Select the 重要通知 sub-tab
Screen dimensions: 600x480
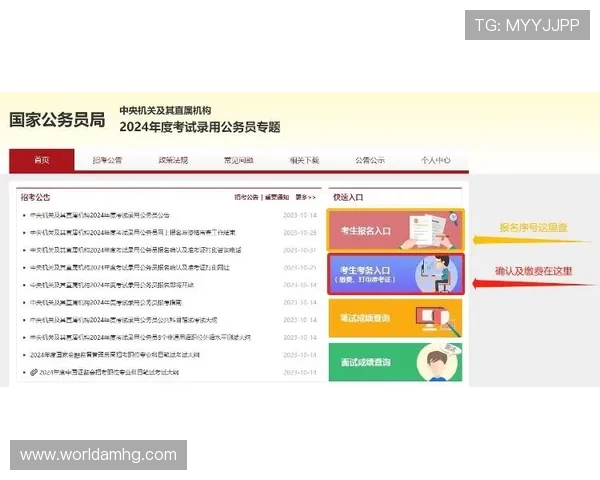277,197
